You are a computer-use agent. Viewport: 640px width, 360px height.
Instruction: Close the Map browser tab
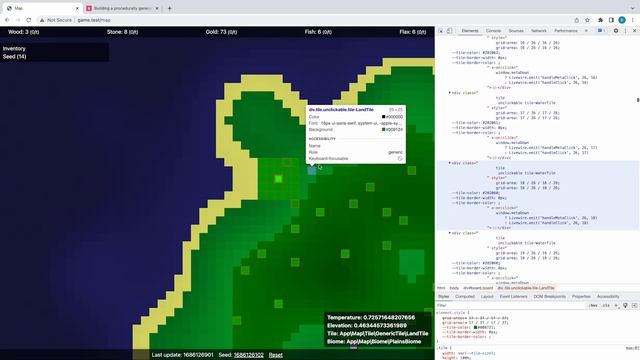(77, 8)
